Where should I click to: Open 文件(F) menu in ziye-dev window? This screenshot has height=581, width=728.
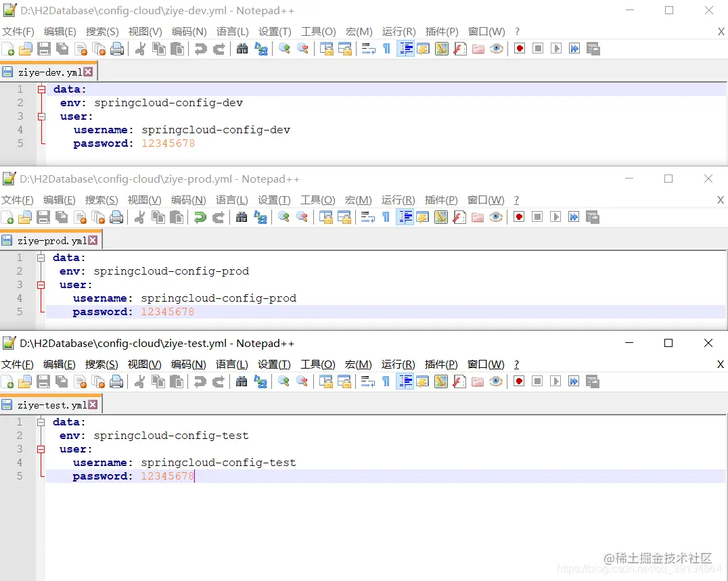pyautogui.click(x=18, y=32)
